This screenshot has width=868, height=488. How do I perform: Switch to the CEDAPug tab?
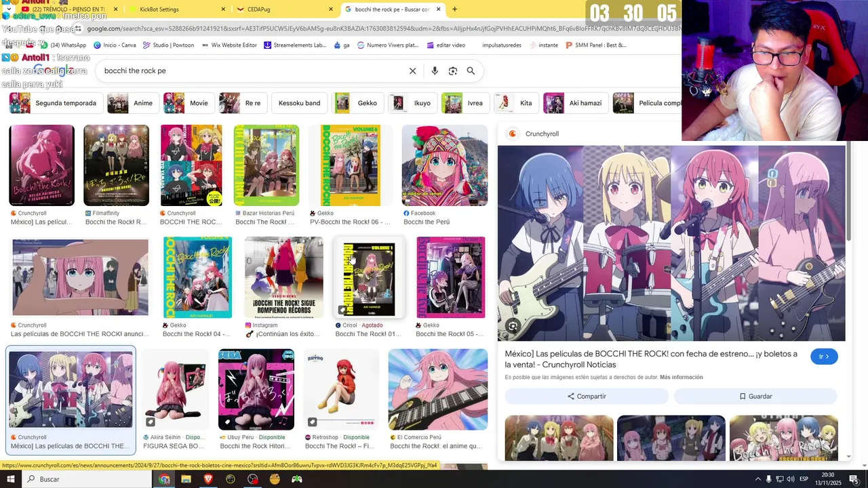click(x=285, y=9)
